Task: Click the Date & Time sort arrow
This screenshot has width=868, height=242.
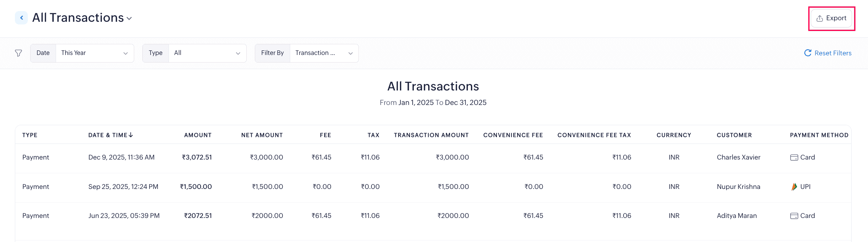Action: tap(131, 135)
